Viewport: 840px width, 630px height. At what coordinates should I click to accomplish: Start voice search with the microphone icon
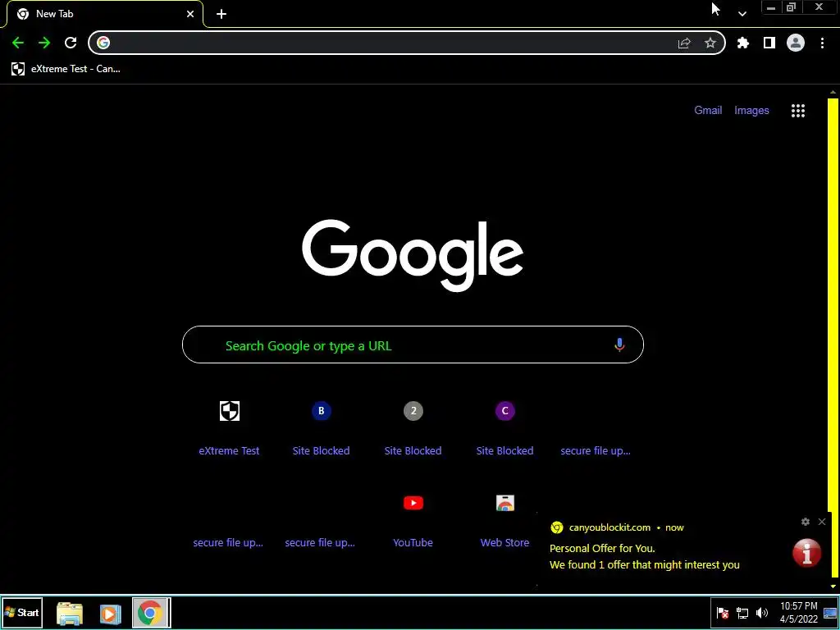pos(619,345)
